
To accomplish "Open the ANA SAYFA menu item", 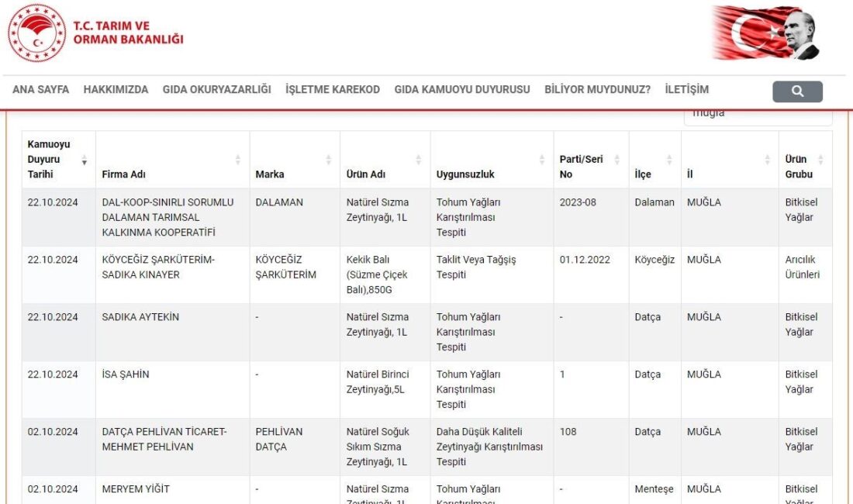I will pos(40,89).
